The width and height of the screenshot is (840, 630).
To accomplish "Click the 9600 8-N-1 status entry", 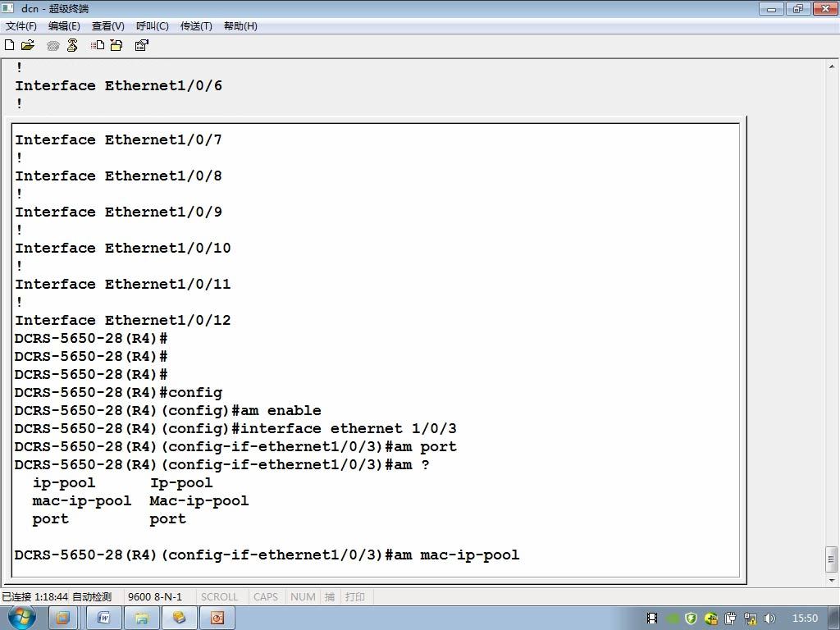I will 155,597.
